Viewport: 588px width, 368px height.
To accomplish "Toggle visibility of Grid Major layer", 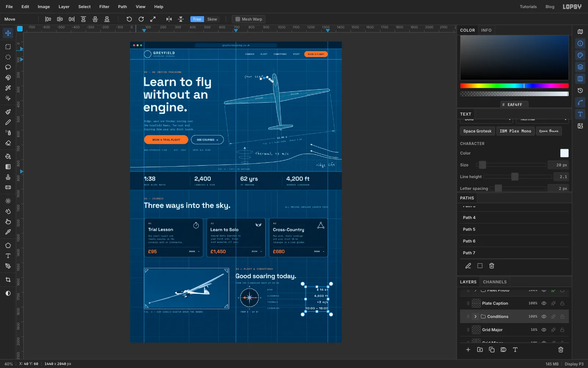I will tap(544, 330).
